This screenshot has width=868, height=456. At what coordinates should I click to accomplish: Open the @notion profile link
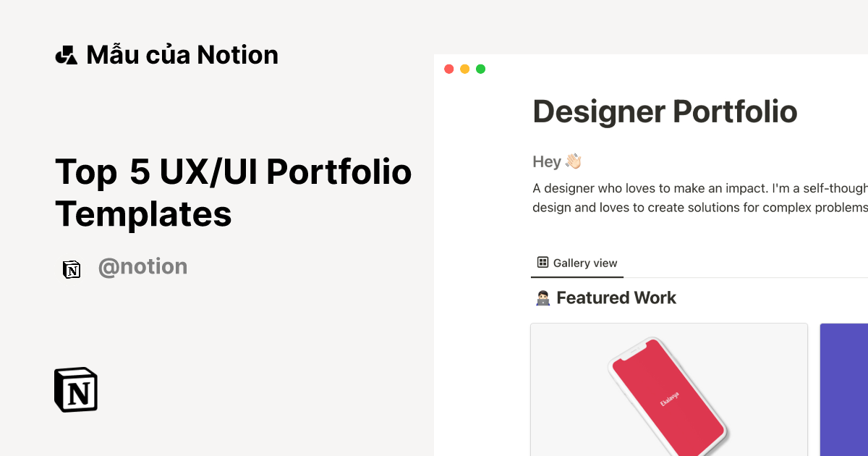(143, 267)
